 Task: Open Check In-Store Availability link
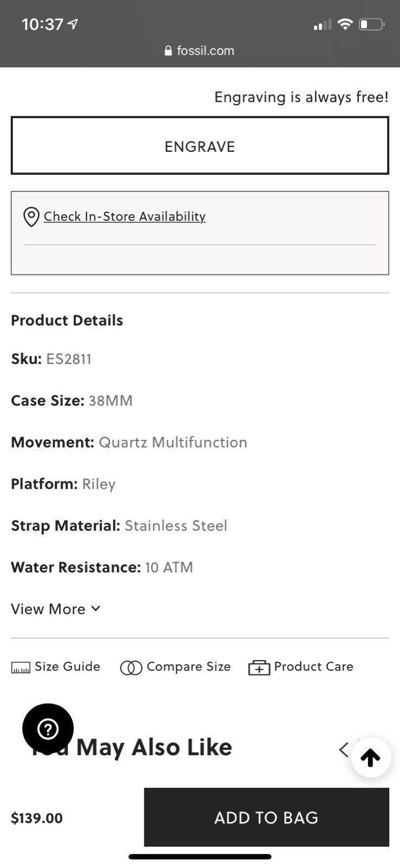(x=125, y=216)
